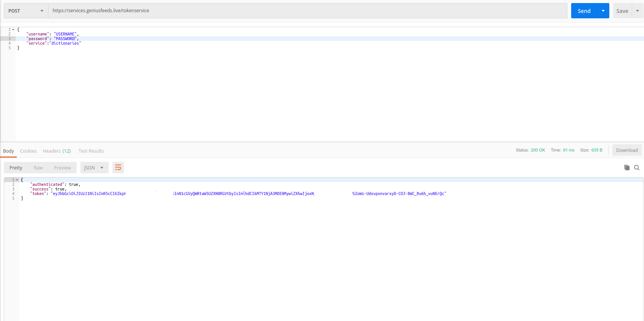This screenshot has width=644, height=321.
Task: Open the POST method dropdown
Action: (x=26, y=11)
